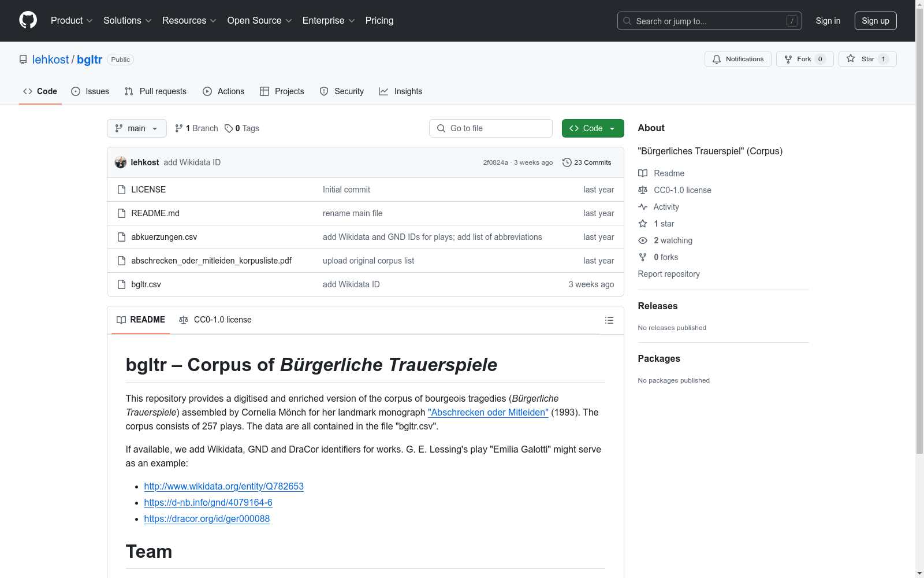
Task: Open the Insights tab
Action: point(400,91)
